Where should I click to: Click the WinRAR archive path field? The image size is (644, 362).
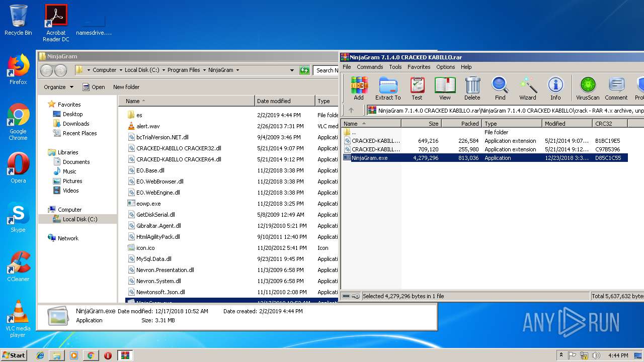pyautogui.click(x=505, y=110)
